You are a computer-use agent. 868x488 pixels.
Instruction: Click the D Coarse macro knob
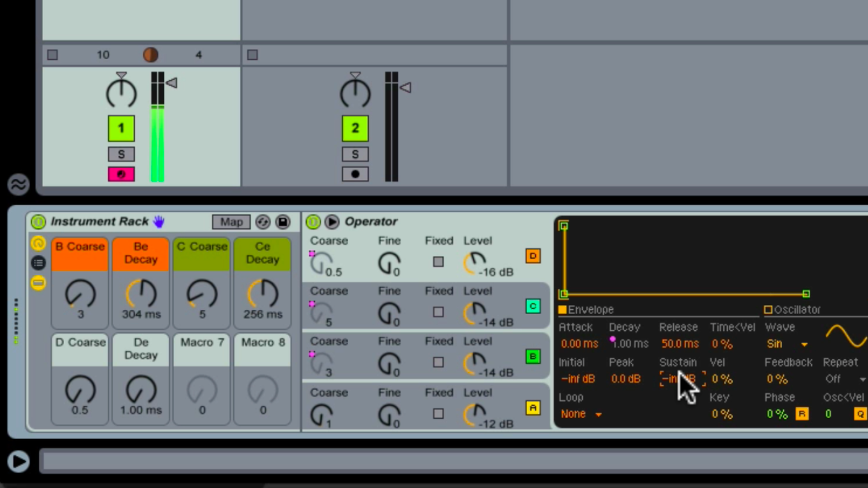[80, 390]
